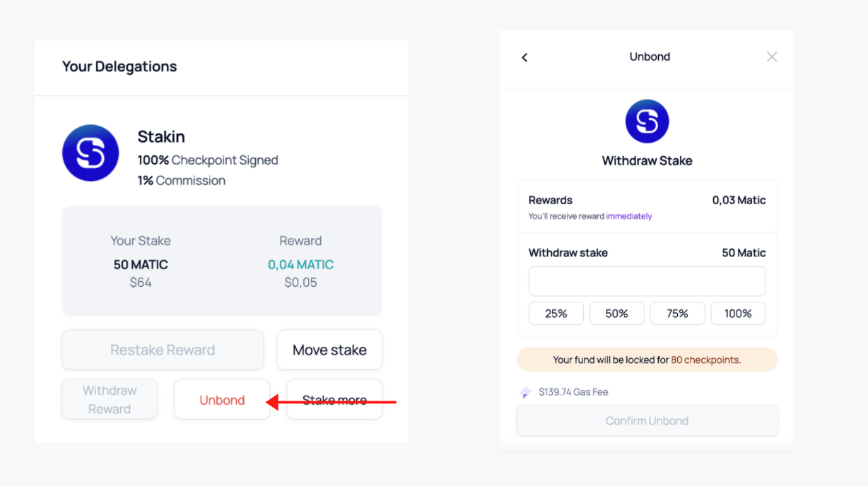Click the Stakin logo above Withdraw Stake
This screenshot has width=868, height=486.
pos(647,121)
